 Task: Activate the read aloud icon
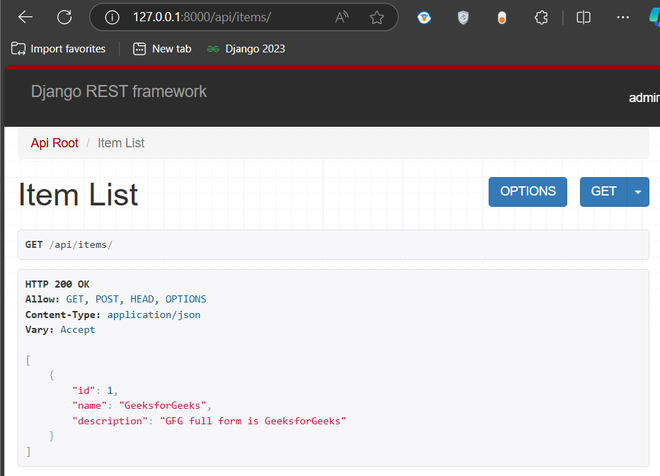tap(342, 18)
